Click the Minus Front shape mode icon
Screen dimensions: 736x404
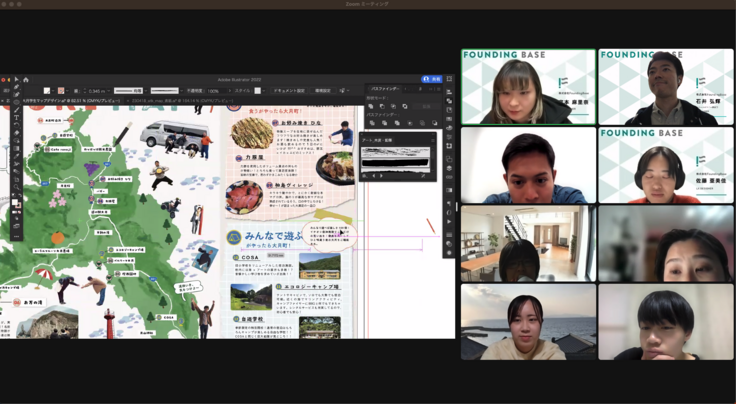click(x=380, y=106)
